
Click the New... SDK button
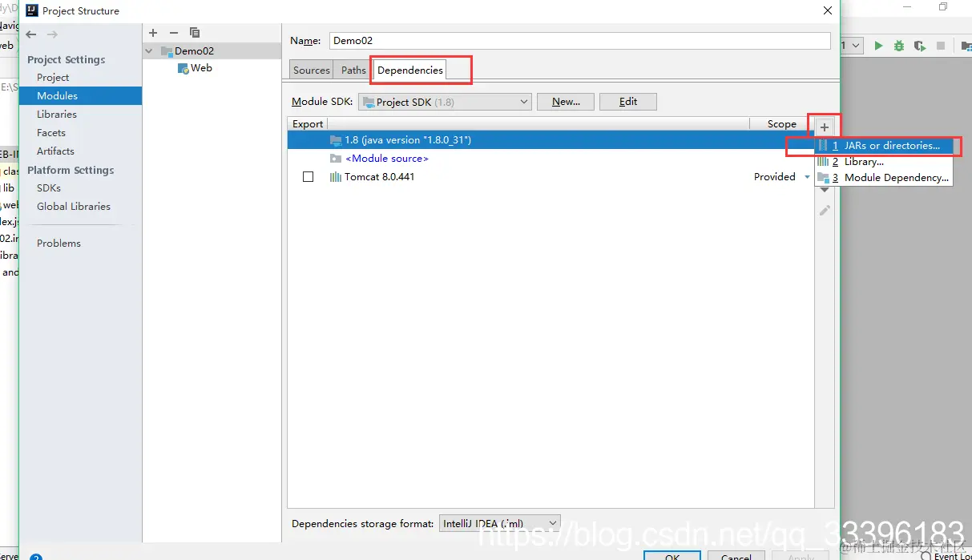point(566,102)
